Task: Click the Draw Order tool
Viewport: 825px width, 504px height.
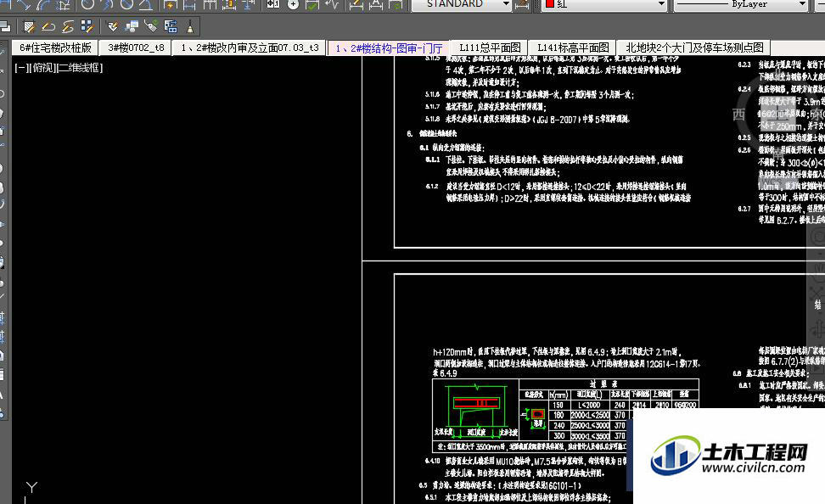Action: pos(5,26)
